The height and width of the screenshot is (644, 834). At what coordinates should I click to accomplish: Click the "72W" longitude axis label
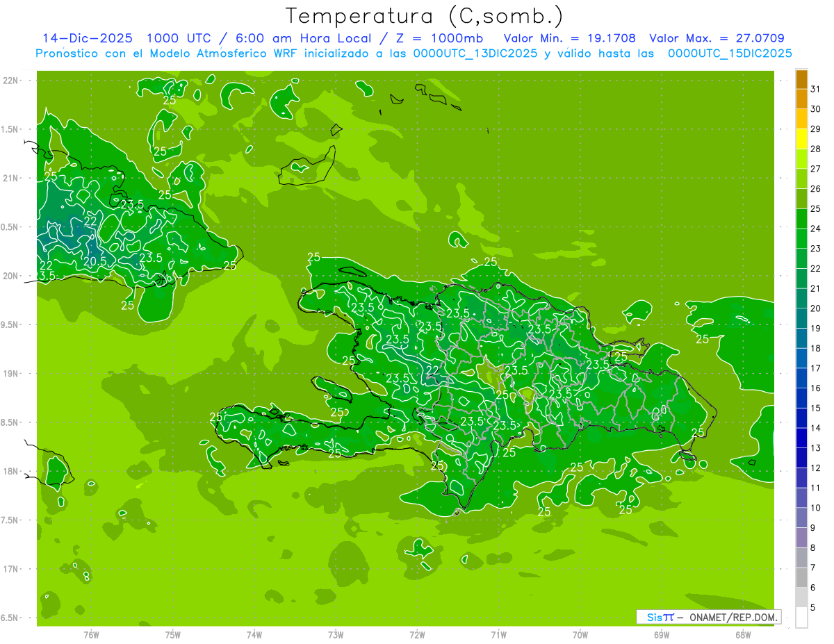click(x=417, y=634)
